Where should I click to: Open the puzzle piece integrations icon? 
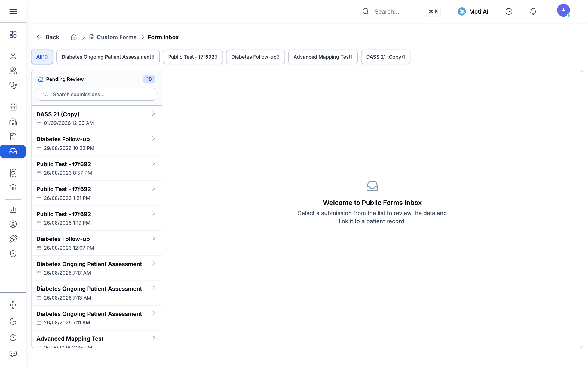[13, 239]
